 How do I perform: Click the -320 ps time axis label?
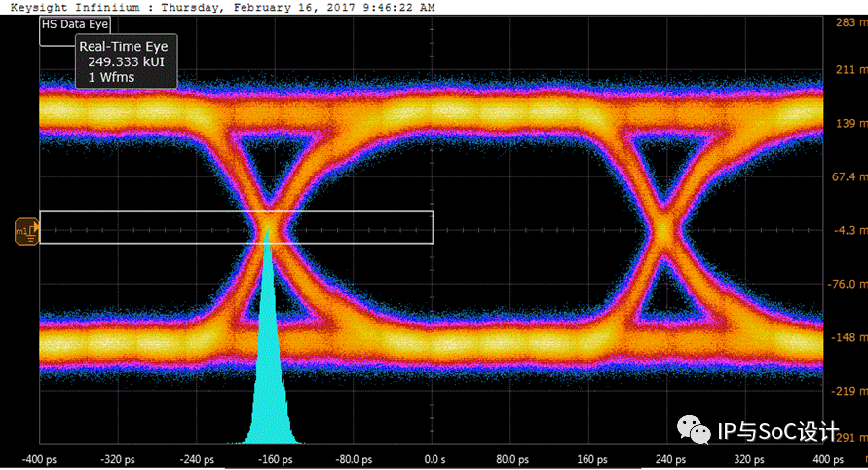click(x=117, y=459)
